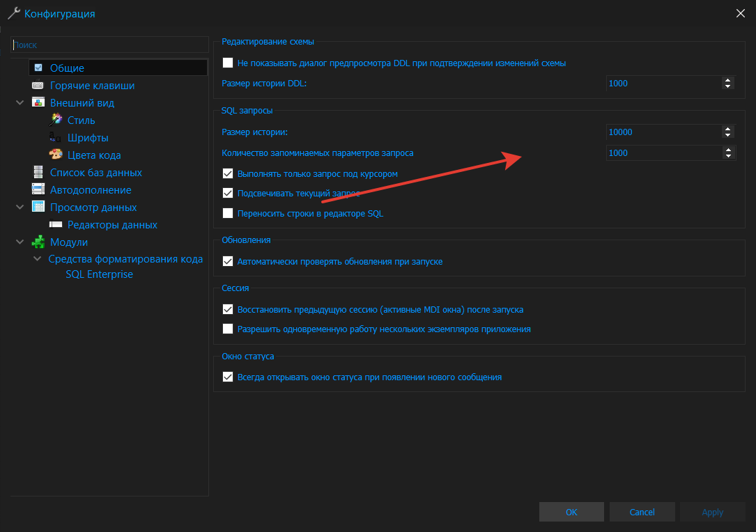Enable Переносить строки в редакторе SQL
Image resolution: width=756 pixels, height=532 pixels.
point(228,214)
